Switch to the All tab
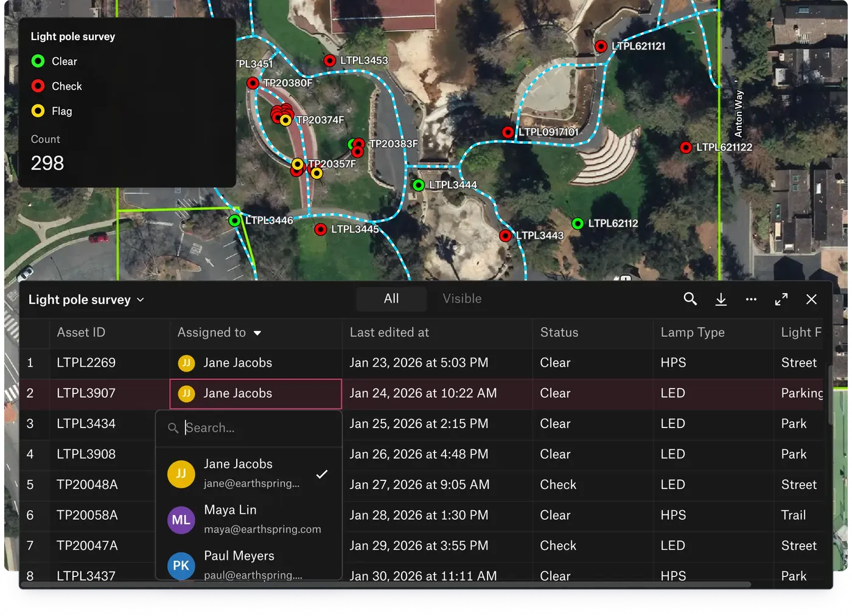Screen dimensions: 852x616 (391, 299)
